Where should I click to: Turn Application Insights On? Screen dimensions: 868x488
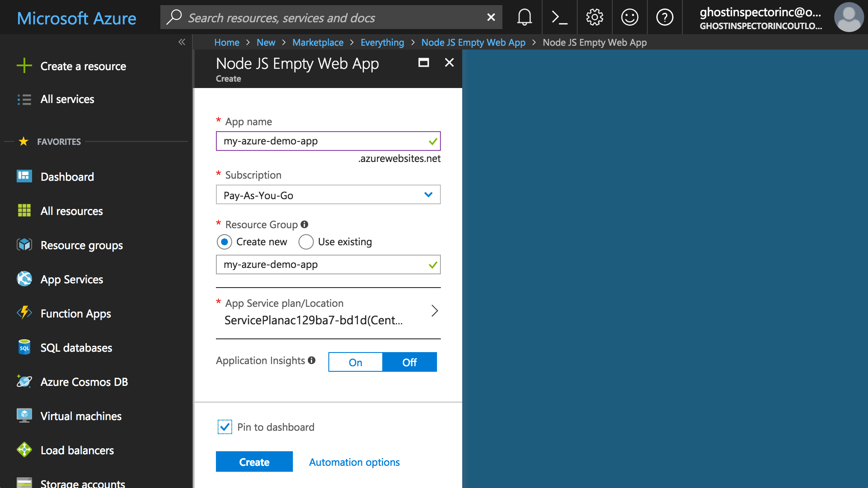tap(355, 362)
